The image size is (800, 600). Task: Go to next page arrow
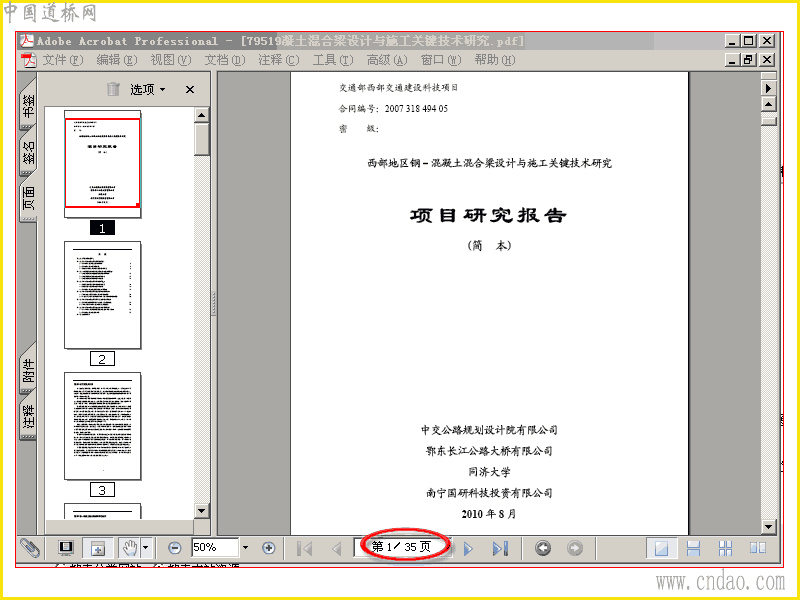pos(468,549)
